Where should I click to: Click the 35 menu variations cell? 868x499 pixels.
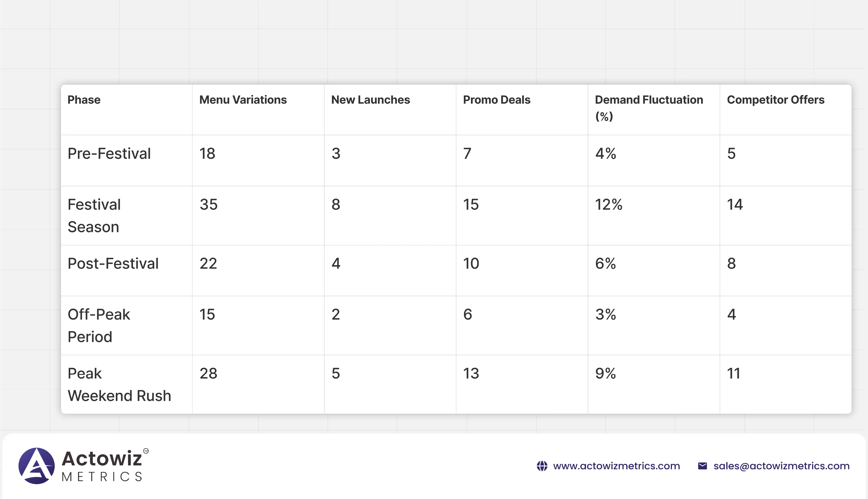click(208, 205)
